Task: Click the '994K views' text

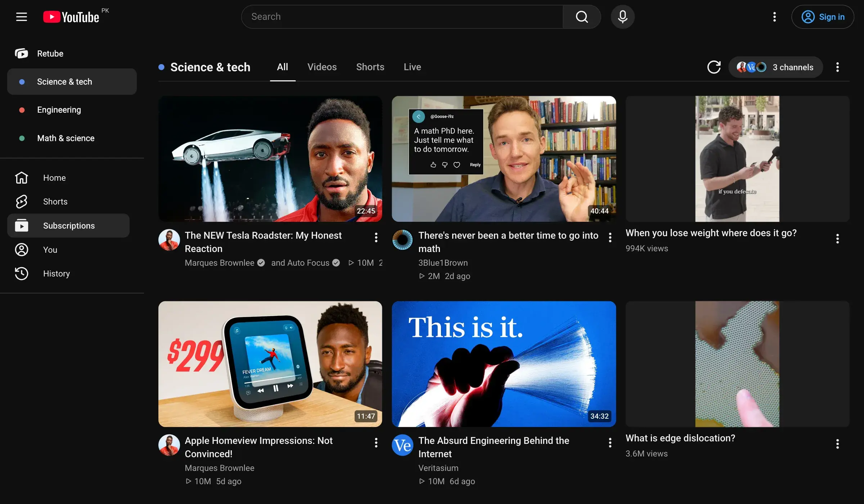Action: [x=647, y=248]
